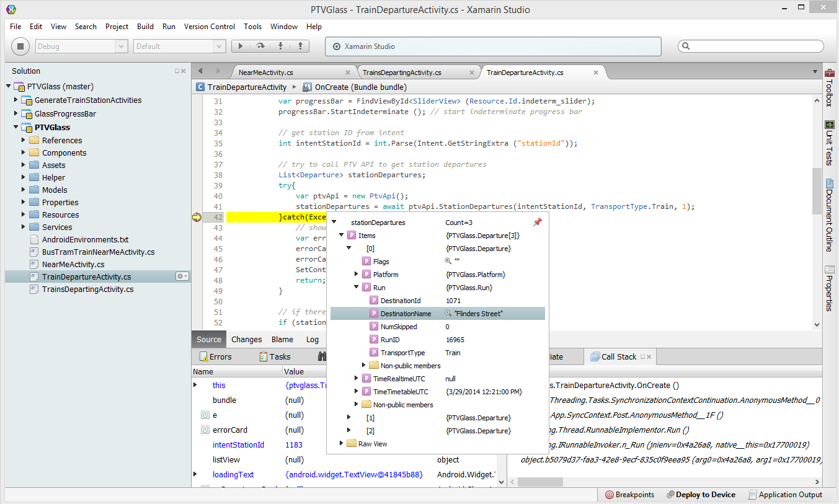The width and height of the screenshot is (839, 504).
Task: Click Step Out debug button
Action: pos(300,46)
